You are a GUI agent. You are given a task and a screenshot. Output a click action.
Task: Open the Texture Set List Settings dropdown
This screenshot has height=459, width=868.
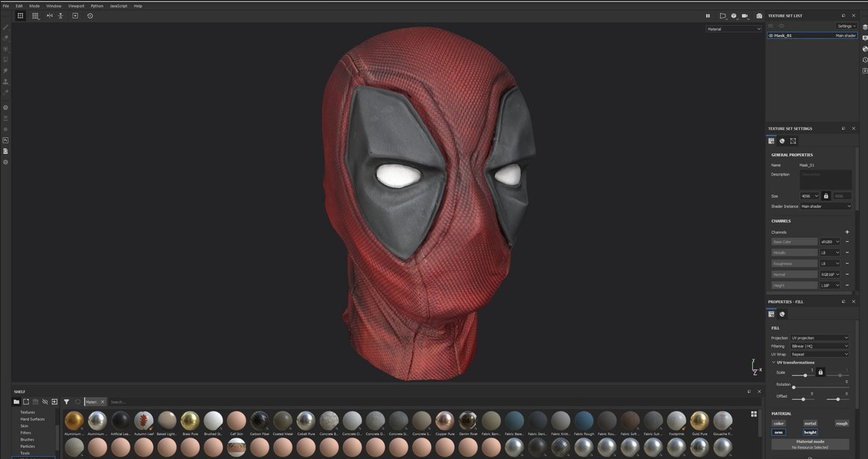point(846,26)
